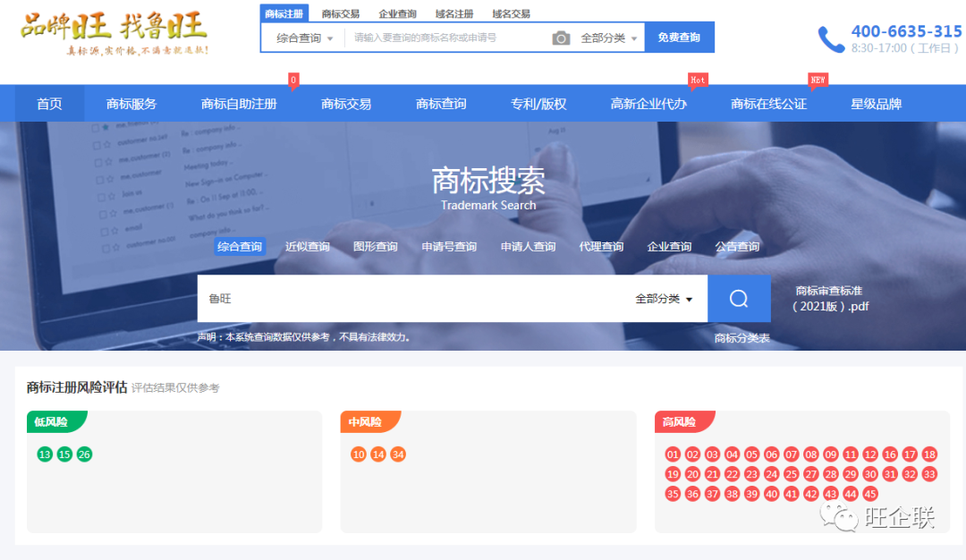This screenshot has height=560, width=966.
Task: Select red high-risk class 45 badge
Action: tap(870, 494)
